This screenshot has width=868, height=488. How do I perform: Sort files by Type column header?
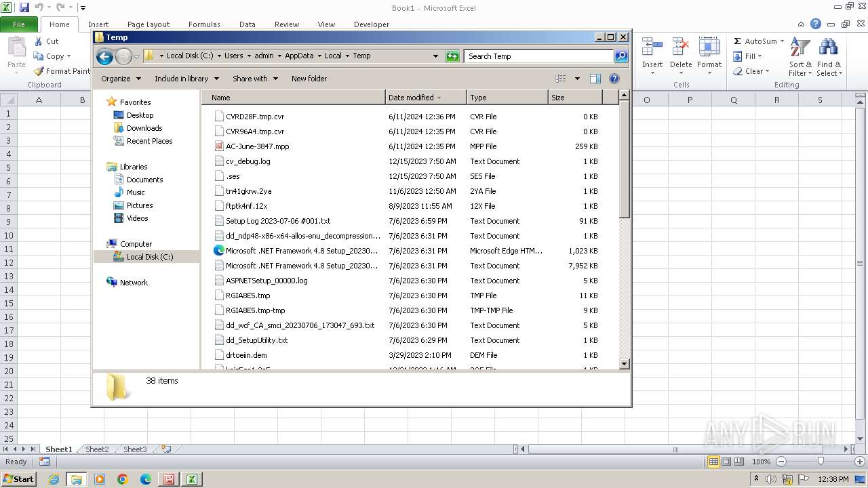click(x=507, y=98)
